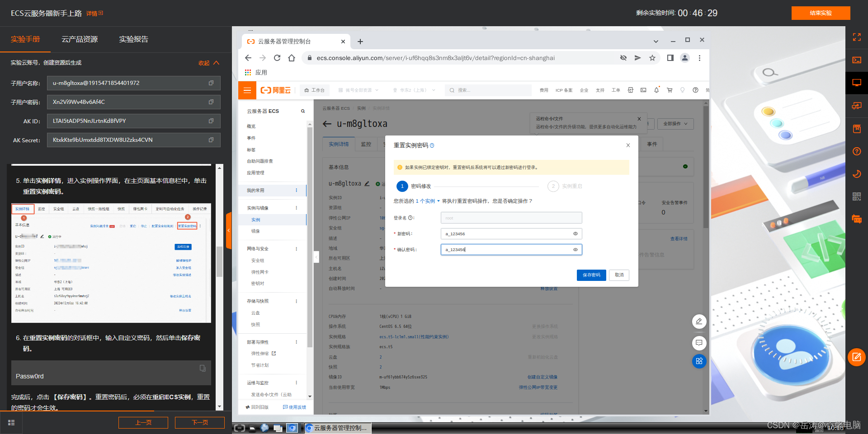
Task: Dismiss the 远程命令/文件 tooltip popup
Action: [639, 119]
